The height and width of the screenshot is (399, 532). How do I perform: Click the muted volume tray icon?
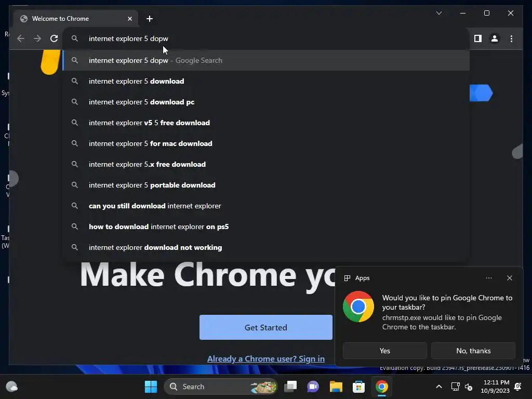pyautogui.click(x=469, y=387)
